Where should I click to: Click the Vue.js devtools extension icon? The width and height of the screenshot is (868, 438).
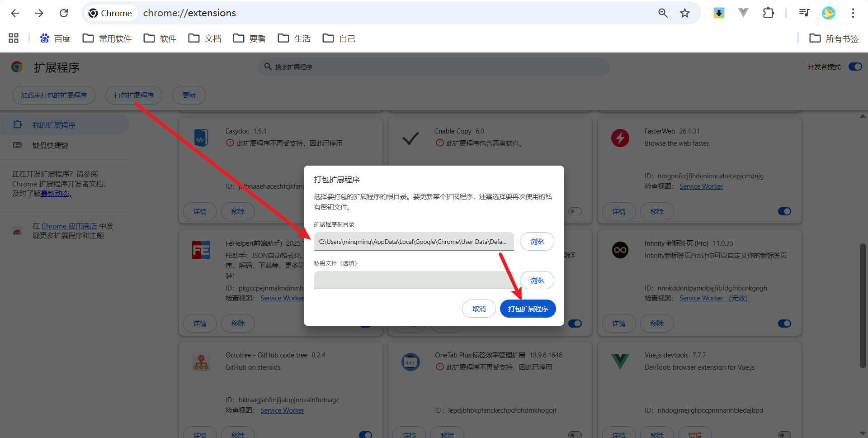[620, 362]
